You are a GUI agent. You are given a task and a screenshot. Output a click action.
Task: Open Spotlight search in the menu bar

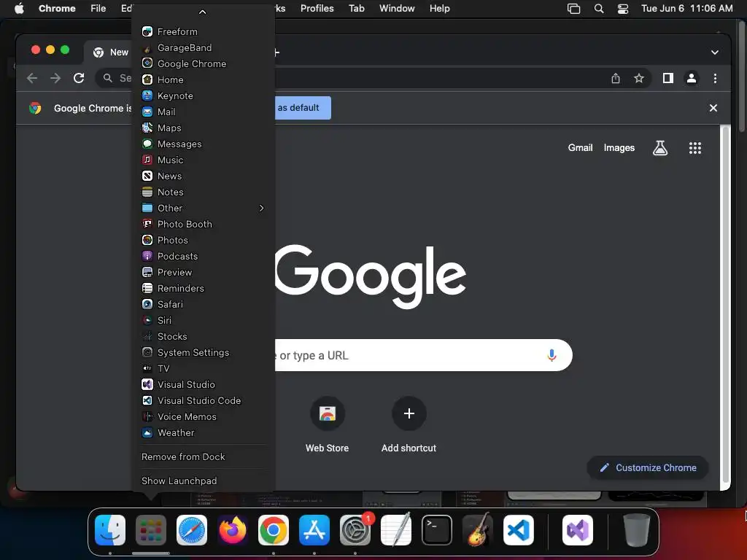pos(599,9)
